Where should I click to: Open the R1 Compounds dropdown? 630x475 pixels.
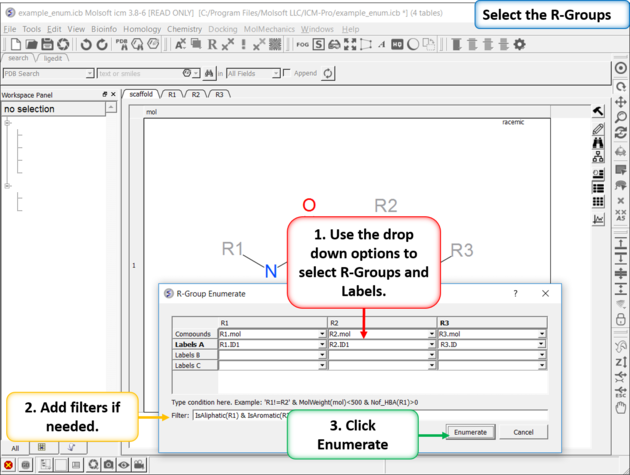(323, 334)
